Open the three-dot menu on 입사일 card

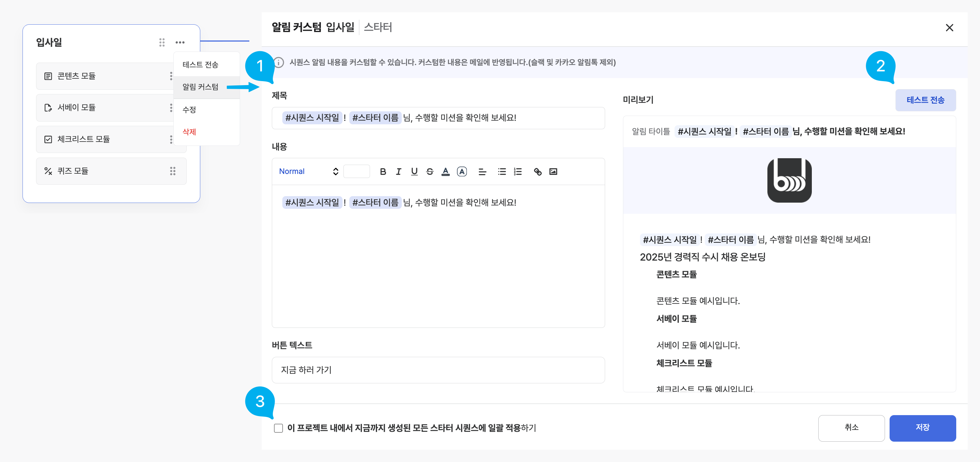click(x=180, y=42)
